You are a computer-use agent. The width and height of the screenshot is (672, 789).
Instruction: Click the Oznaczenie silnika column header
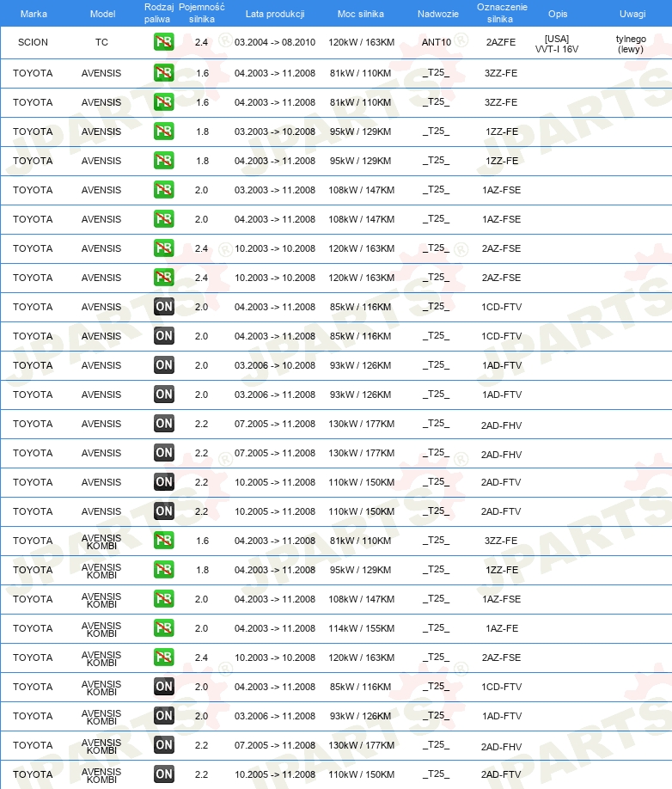pyautogui.click(x=502, y=13)
